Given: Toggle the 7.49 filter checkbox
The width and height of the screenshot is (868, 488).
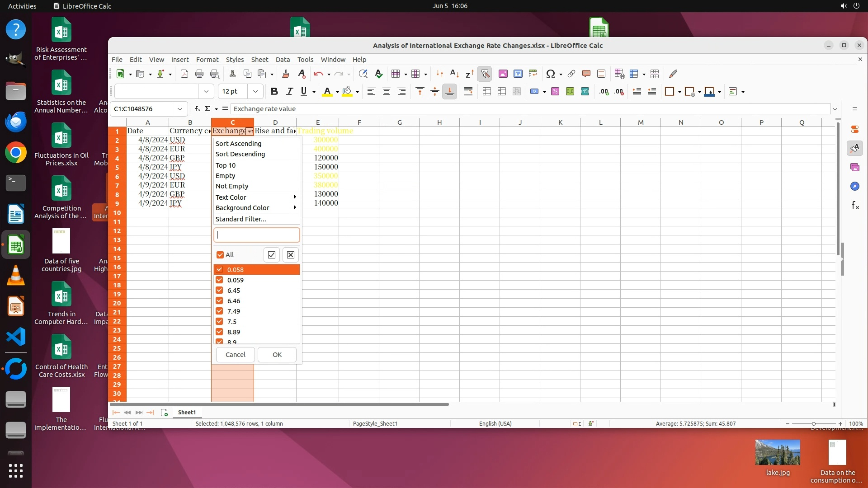Looking at the screenshot, I should (219, 311).
